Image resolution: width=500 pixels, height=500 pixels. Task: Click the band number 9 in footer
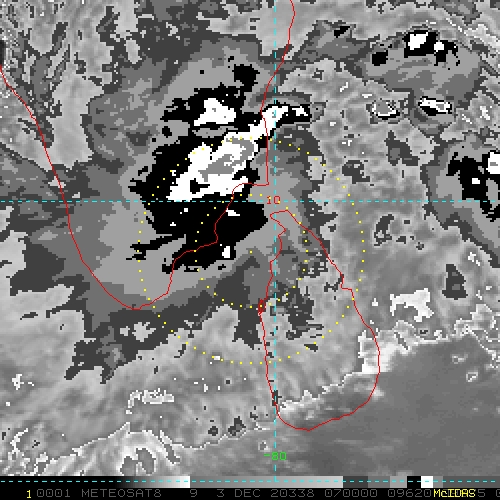(194, 493)
